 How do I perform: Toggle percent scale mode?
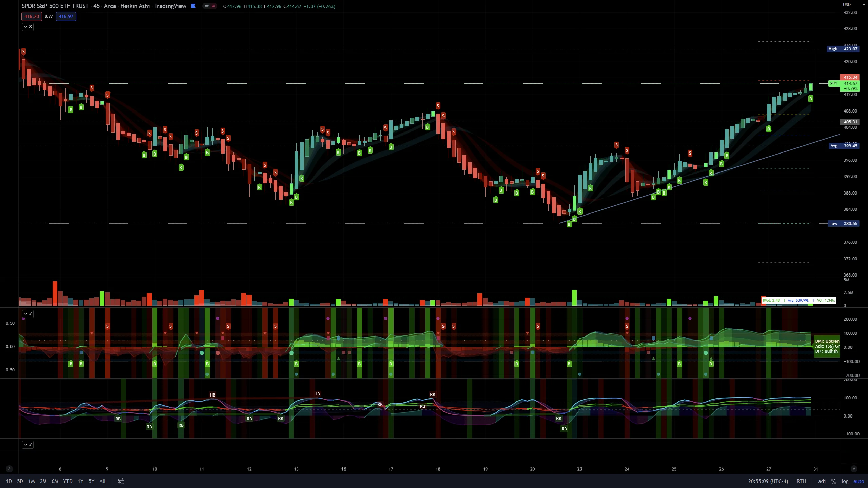pyautogui.click(x=834, y=481)
